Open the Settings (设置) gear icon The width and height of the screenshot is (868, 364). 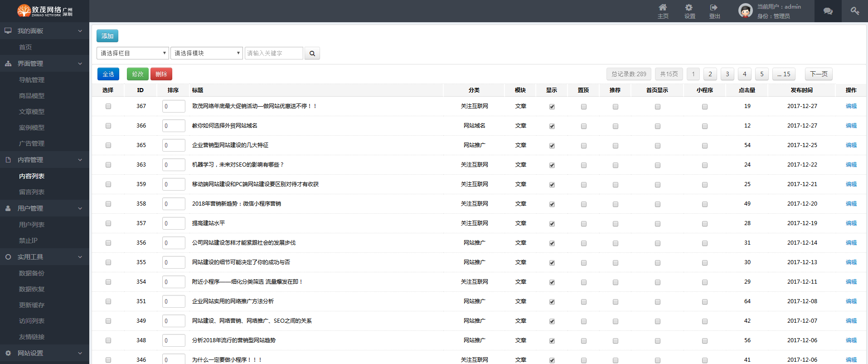689,8
